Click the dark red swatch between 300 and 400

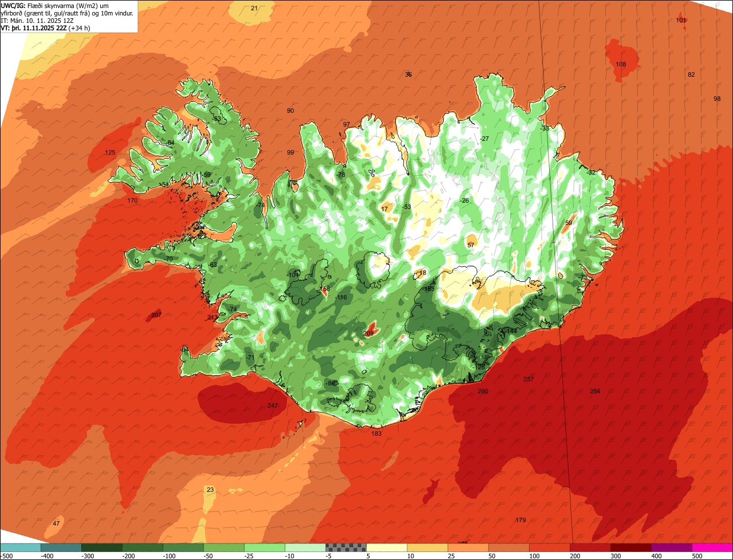pos(630,547)
